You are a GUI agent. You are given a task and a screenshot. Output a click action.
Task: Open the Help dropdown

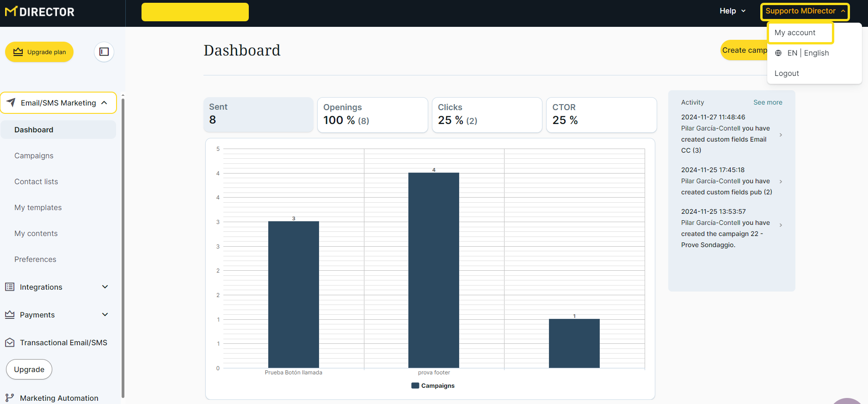pos(732,11)
